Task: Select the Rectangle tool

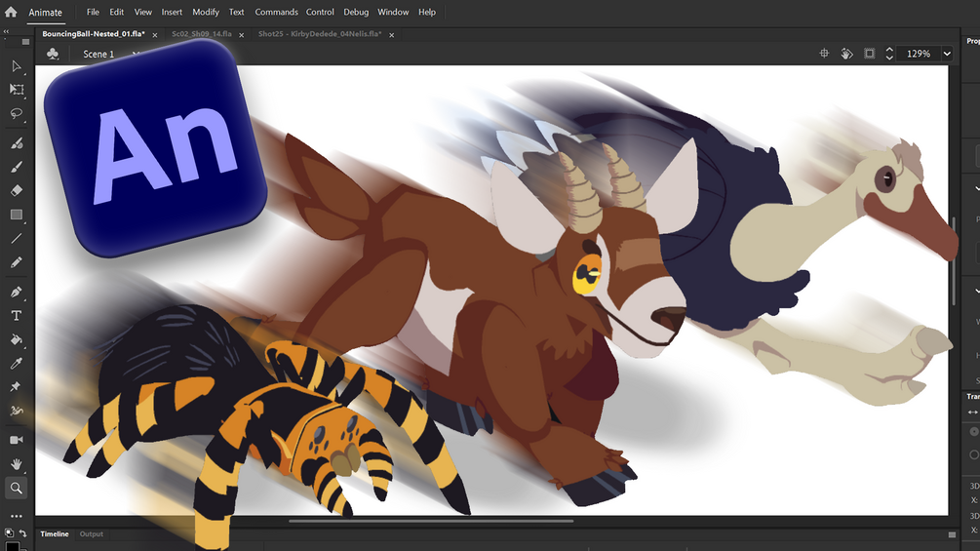Action: point(17,215)
